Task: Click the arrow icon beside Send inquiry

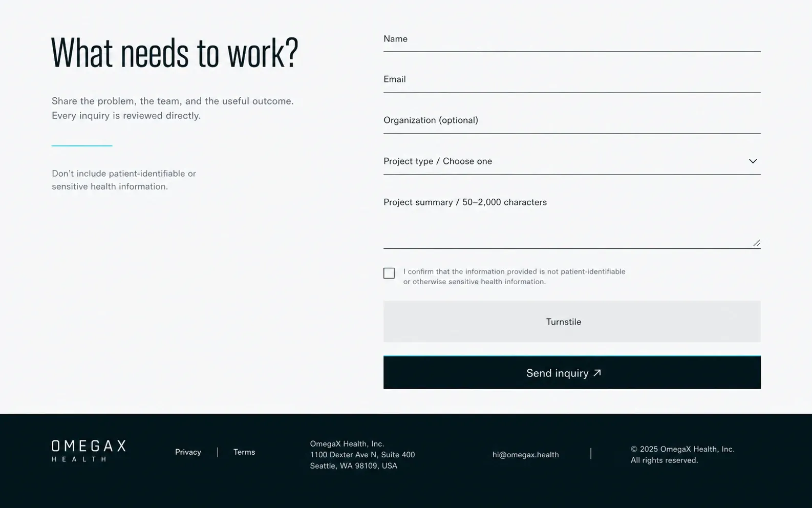Action: point(597,373)
